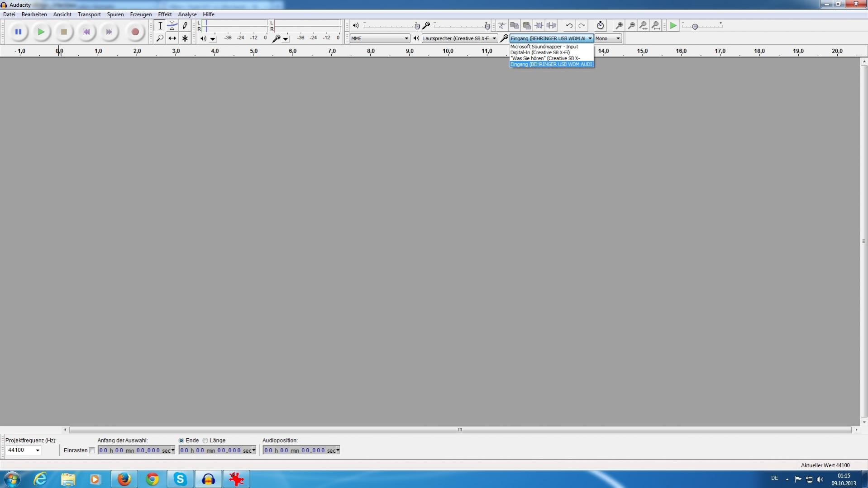Choose "Was Sie hören" input option
Viewport: 868px width, 488px height.
pyautogui.click(x=551, y=58)
